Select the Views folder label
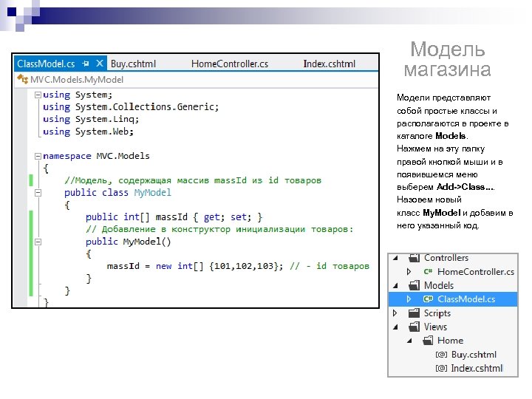The image size is (532, 399). 435,327
